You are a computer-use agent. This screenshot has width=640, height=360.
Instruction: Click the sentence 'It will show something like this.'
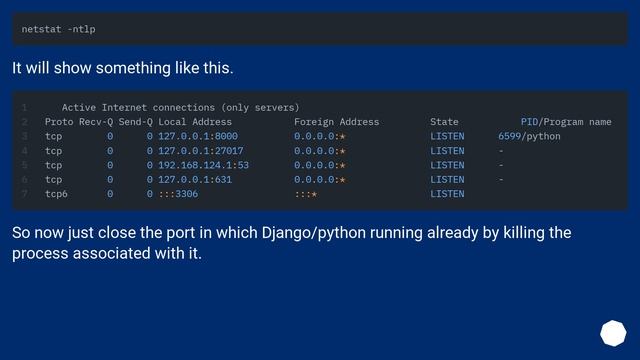click(122, 68)
